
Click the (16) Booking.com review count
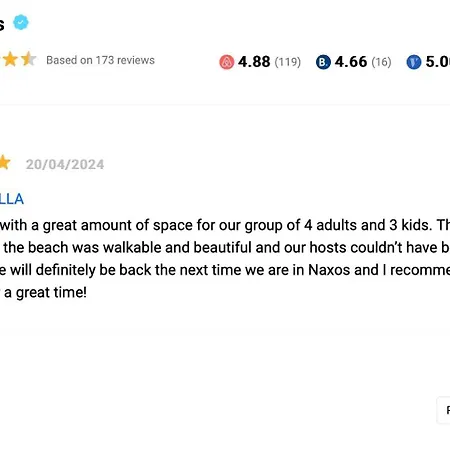(x=381, y=62)
